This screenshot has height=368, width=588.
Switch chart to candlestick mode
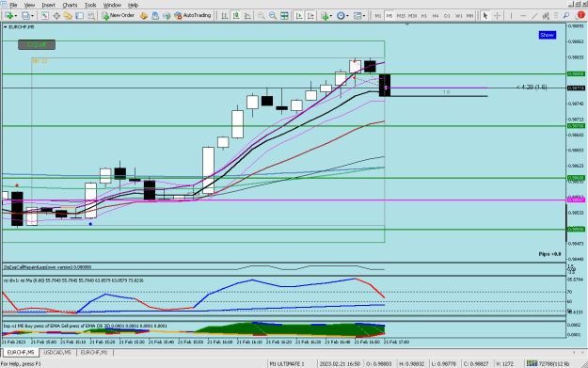pyautogui.click(x=236, y=16)
